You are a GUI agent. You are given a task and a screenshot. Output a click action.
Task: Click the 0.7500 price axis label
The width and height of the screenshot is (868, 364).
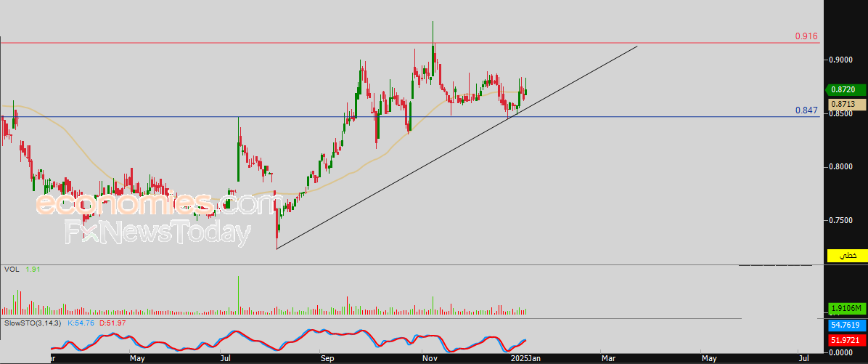pos(841,220)
